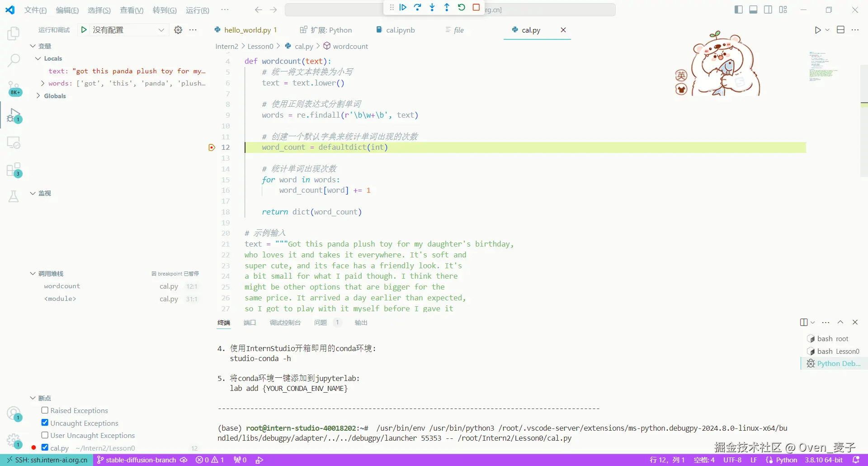Step over in the debug toolbar
868x466 pixels.
(418, 8)
